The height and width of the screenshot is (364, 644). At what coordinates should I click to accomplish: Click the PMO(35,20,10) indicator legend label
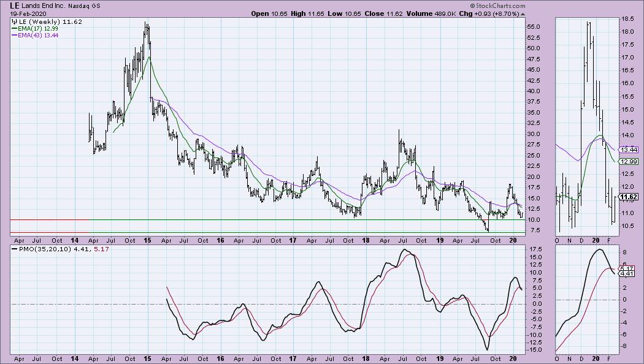coord(45,249)
